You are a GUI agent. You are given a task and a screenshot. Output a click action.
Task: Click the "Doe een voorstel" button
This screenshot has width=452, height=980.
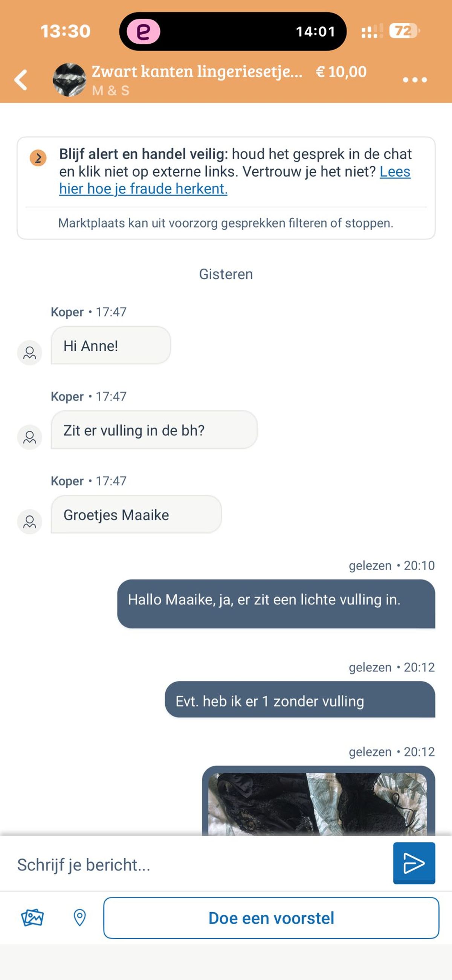[271, 917]
